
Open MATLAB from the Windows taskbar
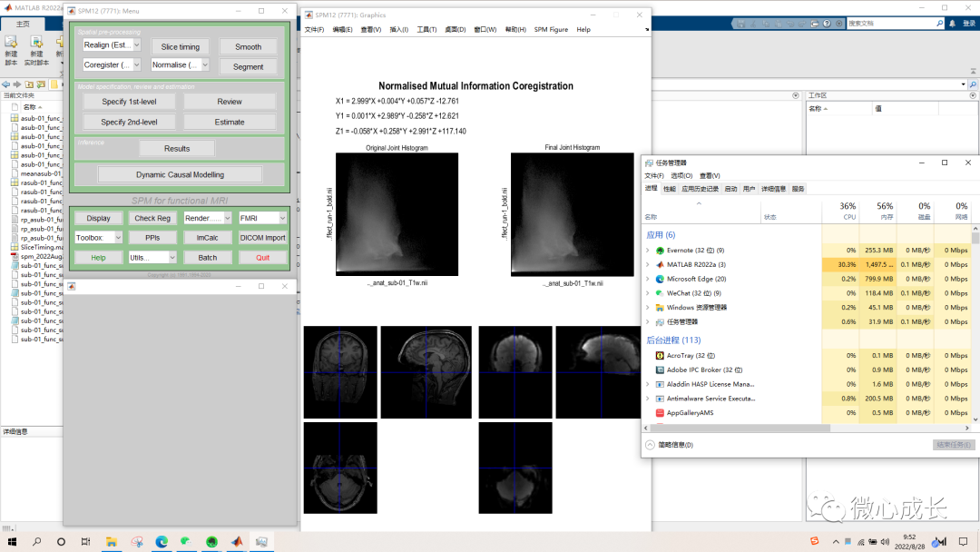[x=237, y=541]
